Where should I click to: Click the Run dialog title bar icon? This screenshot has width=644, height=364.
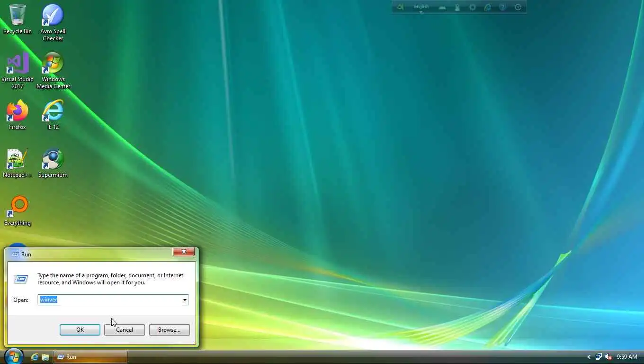click(15, 254)
